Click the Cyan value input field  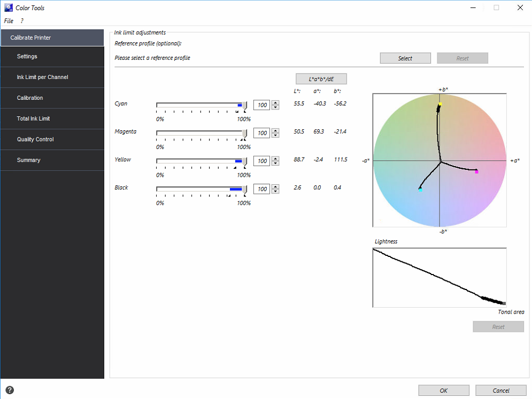pyautogui.click(x=261, y=105)
